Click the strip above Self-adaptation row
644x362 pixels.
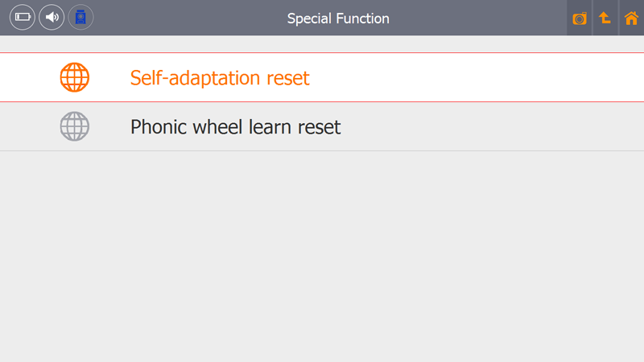(x=322, y=43)
